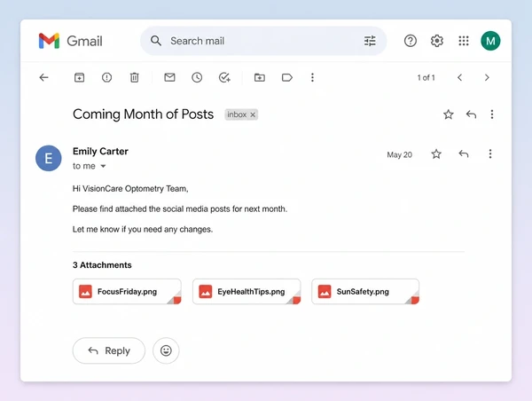Open subject line more options menu
532x401 pixels.
[492, 114]
